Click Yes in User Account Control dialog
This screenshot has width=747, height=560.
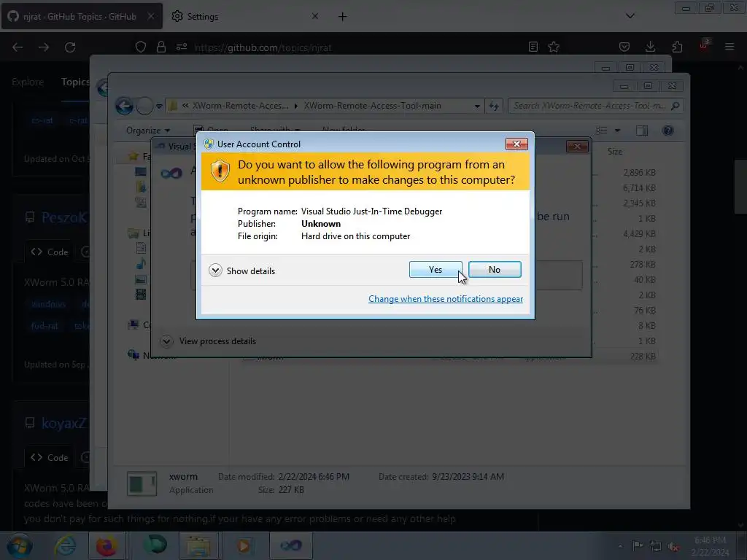pyautogui.click(x=436, y=270)
